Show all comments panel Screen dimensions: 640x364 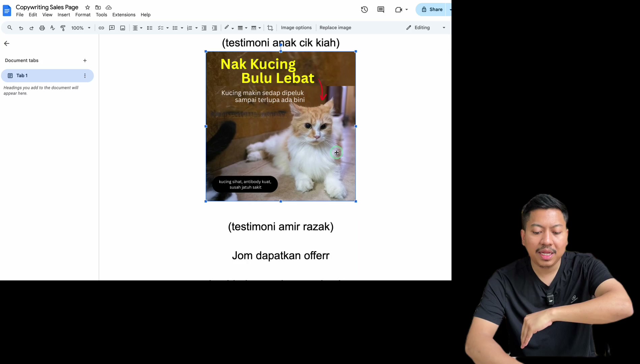[x=381, y=9]
